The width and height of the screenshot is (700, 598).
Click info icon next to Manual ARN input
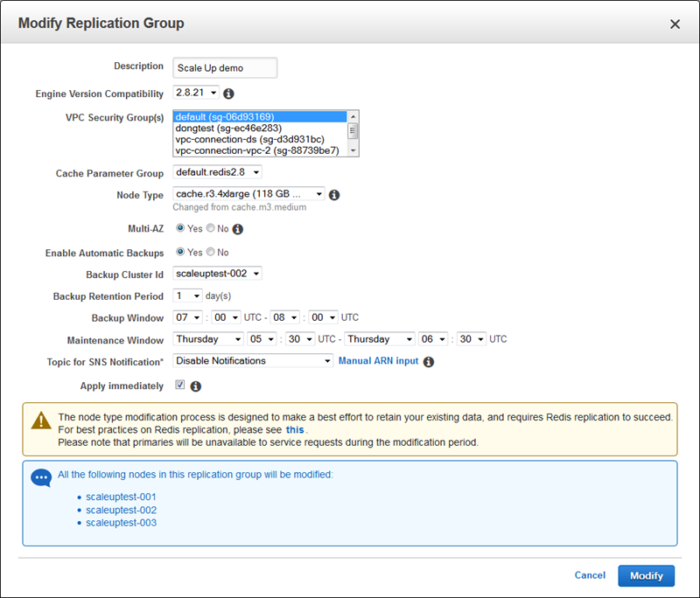click(429, 361)
